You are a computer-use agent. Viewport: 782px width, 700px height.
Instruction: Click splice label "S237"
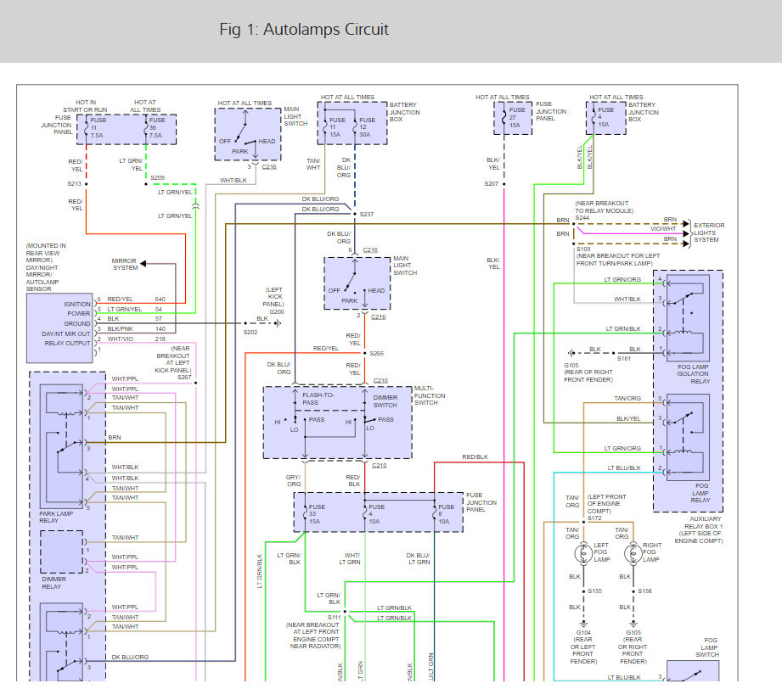point(367,214)
